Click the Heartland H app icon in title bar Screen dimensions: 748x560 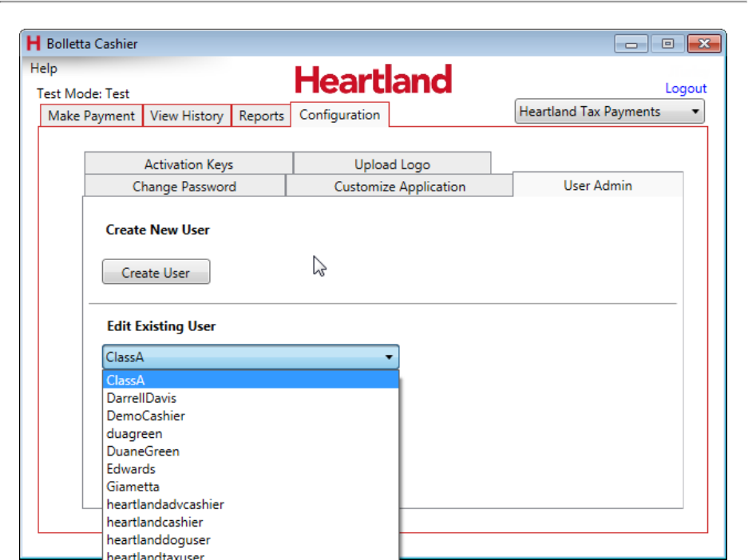click(x=34, y=43)
